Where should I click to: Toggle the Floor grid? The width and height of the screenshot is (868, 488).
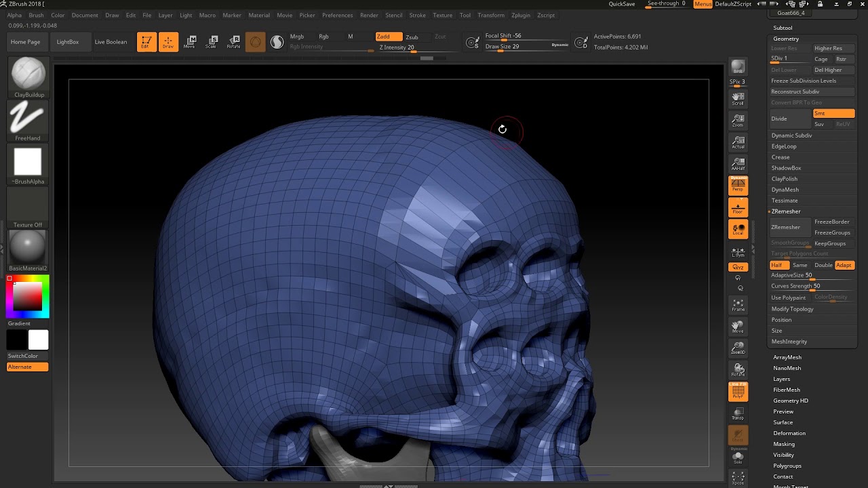pyautogui.click(x=738, y=207)
